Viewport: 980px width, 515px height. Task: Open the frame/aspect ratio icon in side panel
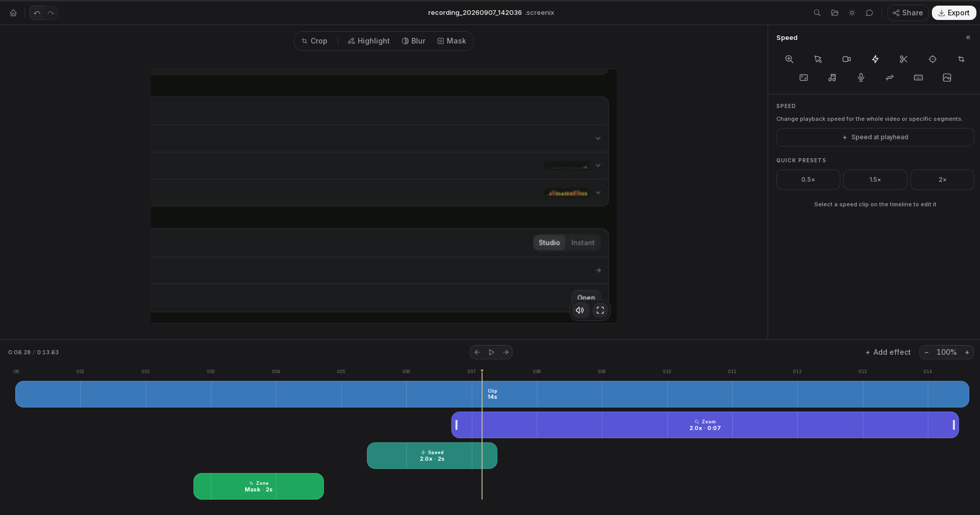point(803,78)
